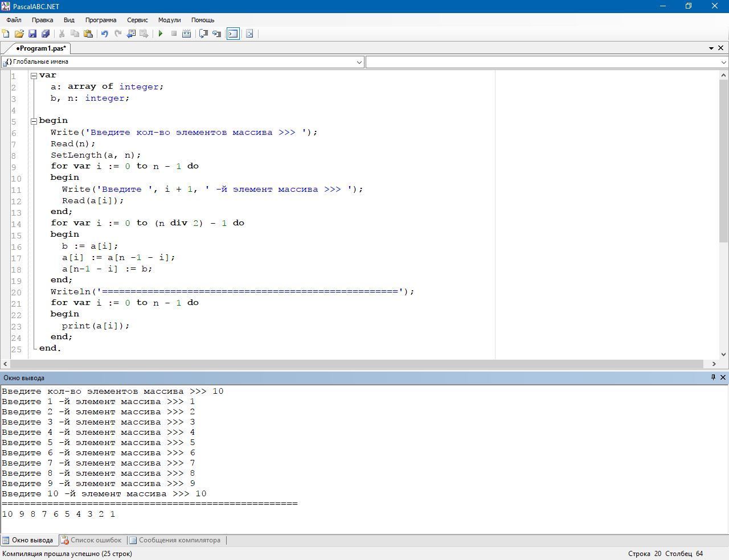Screen dimensions: 729x560
Task: Collapse the var section fold marker
Action: point(34,76)
